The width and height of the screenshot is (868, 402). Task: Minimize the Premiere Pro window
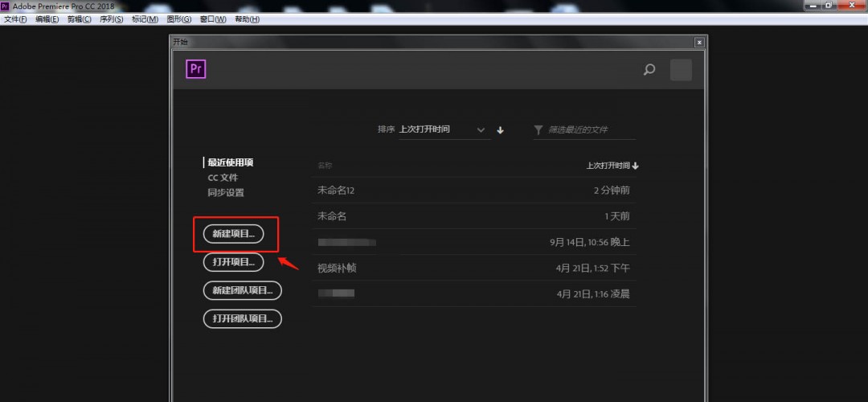pyautogui.click(x=814, y=5)
